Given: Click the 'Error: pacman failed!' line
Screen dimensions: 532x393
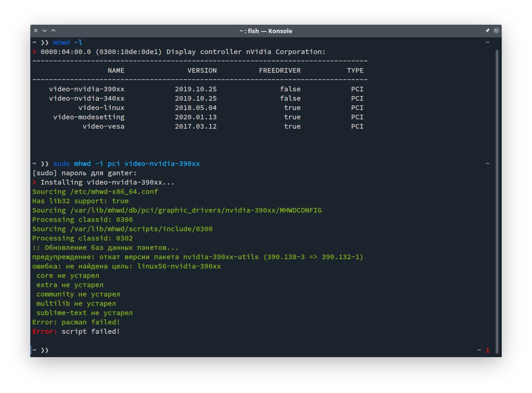Looking at the screenshot, I should coord(76,323).
